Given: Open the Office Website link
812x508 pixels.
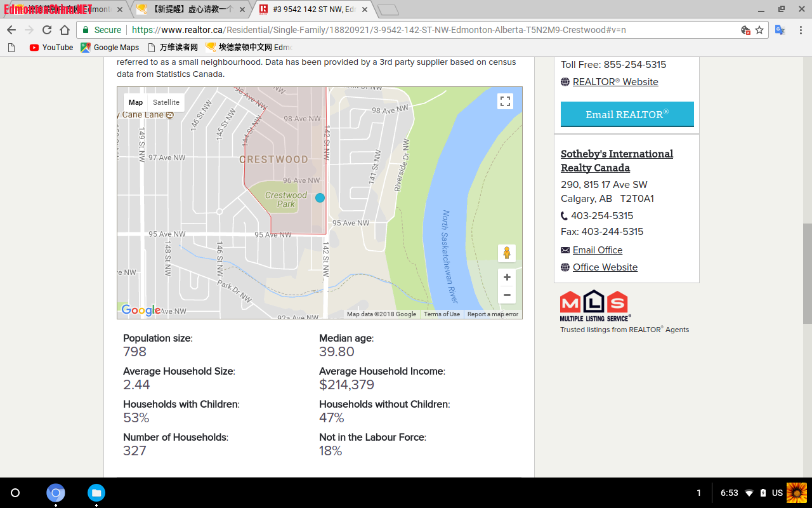Looking at the screenshot, I should point(605,267).
